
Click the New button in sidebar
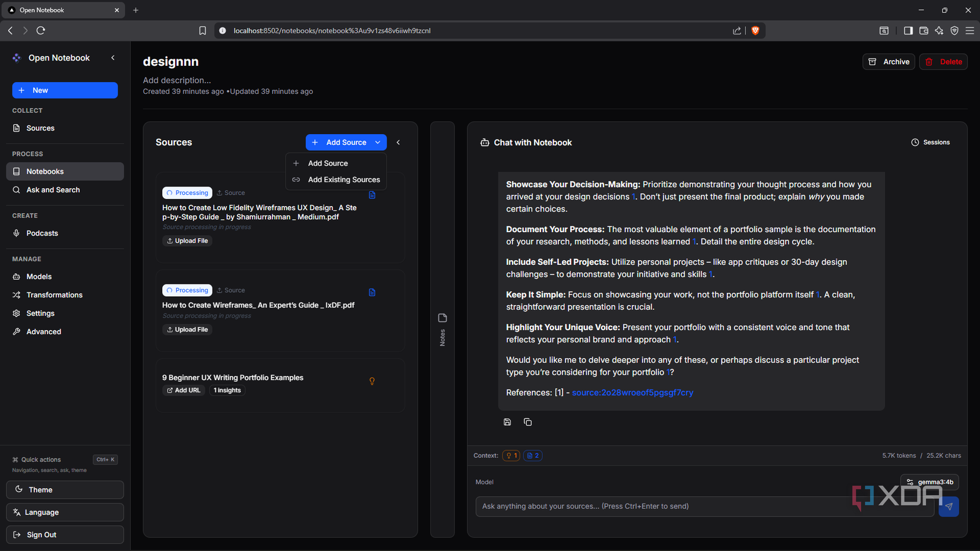[65, 90]
